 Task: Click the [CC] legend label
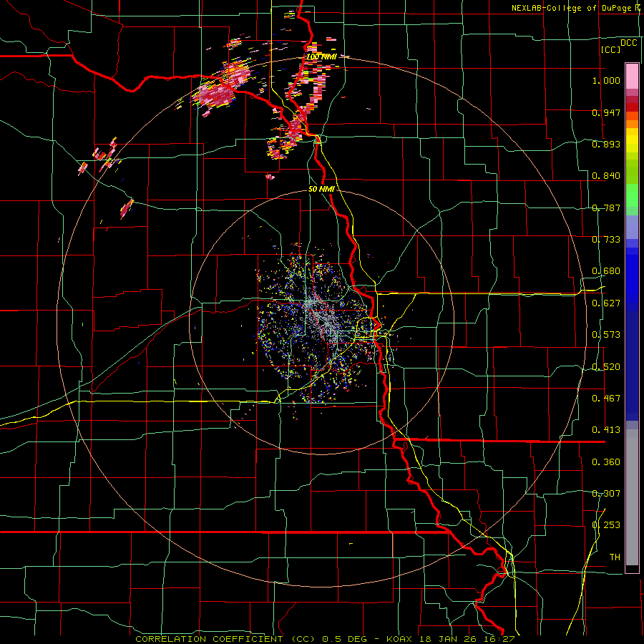[x=610, y=49]
